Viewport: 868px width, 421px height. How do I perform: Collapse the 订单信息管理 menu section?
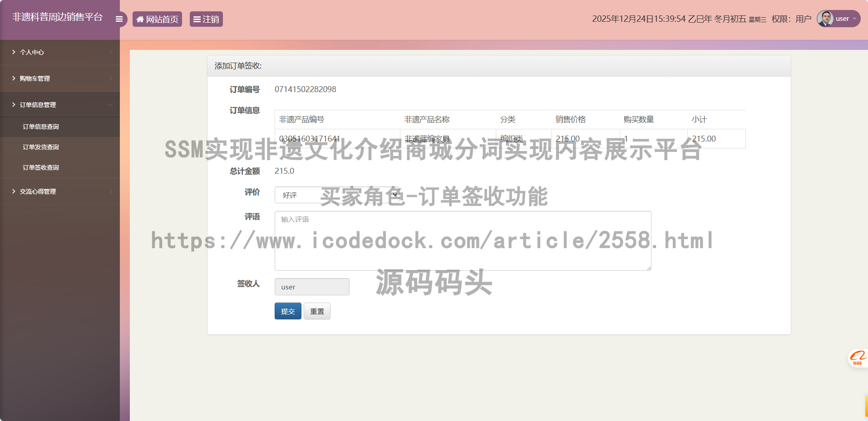pyautogui.click(x=111, y=105)
